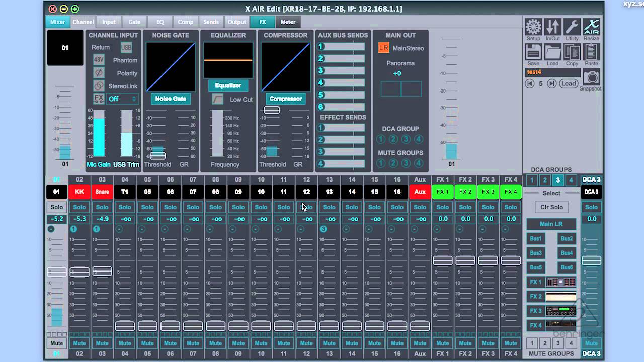Open the Meter tab
Screen dimensions: 644x362
[288, 22]
